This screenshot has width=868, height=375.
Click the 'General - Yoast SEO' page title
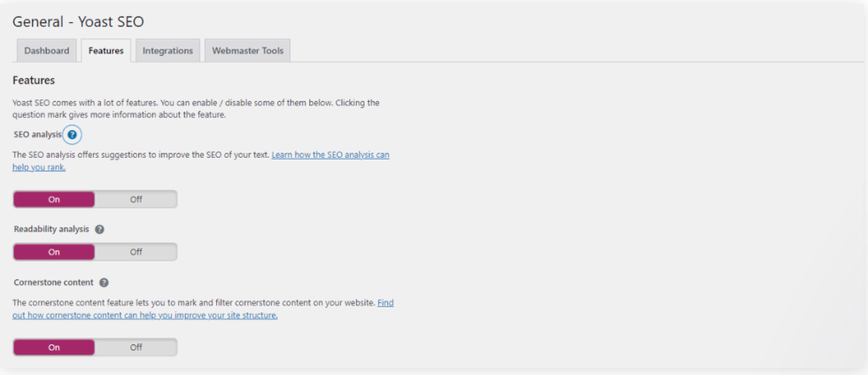(77, 20)
